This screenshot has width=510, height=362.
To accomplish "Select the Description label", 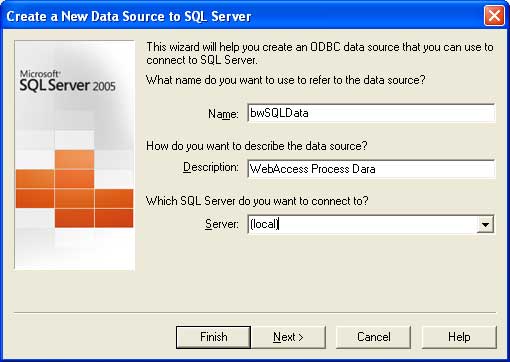I will coord(211,167).
